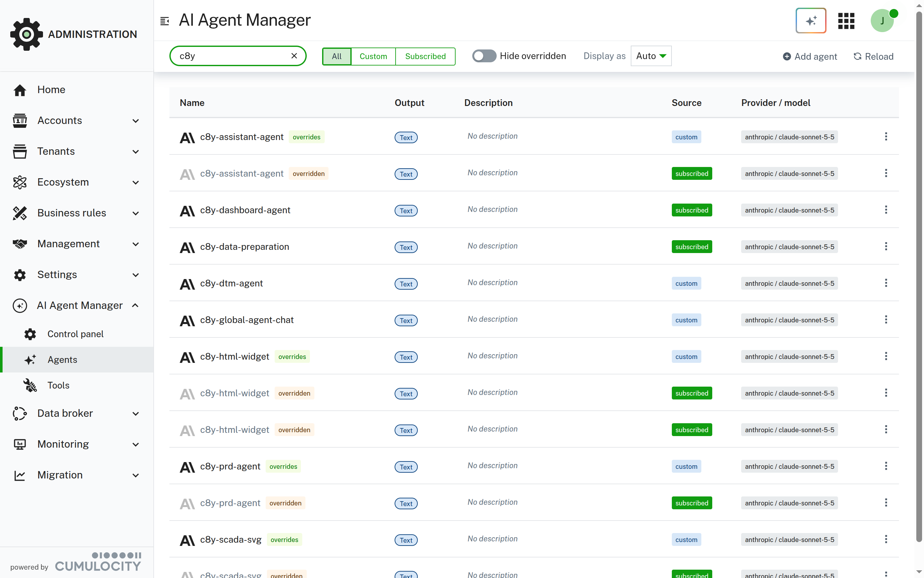924x578 pixels.
Task: Clear the c8y search filter
Action: coord(294,56)
